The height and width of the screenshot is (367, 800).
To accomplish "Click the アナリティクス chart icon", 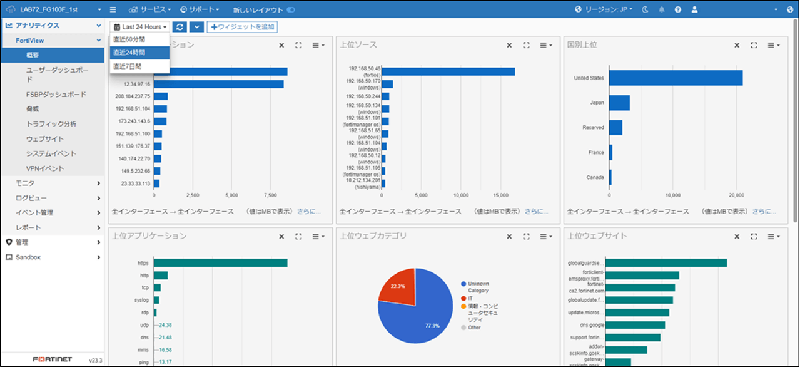I will coord(9,25).
